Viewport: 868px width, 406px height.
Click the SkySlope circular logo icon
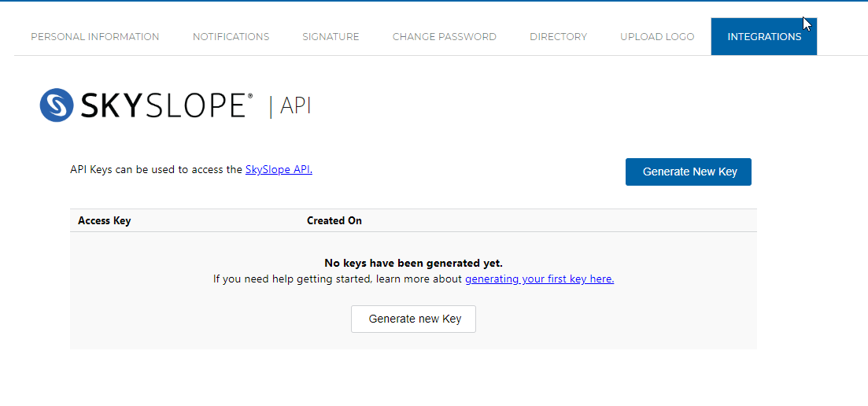click(x=57, y=105)
